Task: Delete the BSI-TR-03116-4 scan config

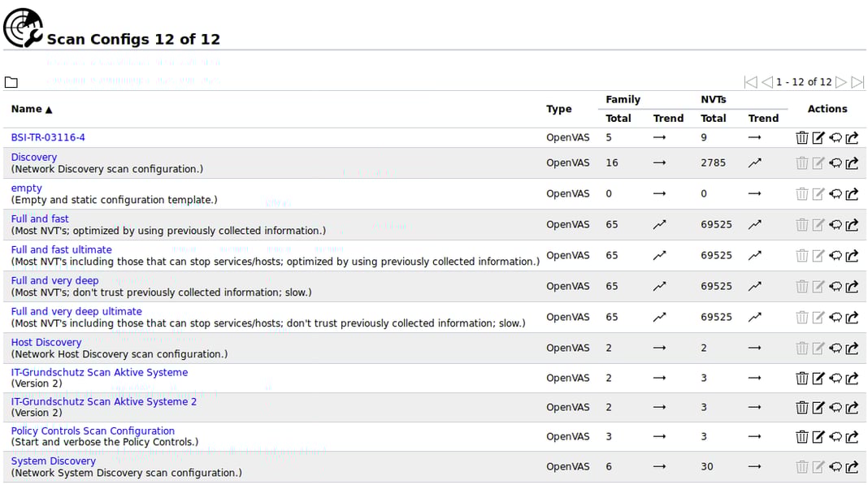Action: pos(802,137)
